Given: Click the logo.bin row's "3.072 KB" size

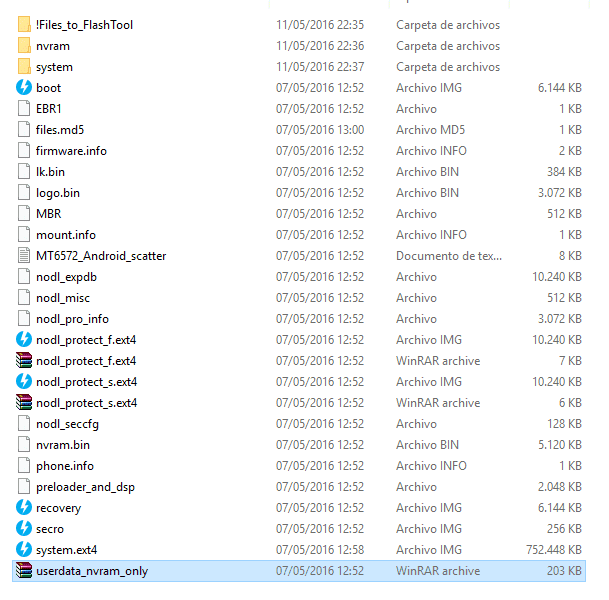Looking at the screenshot, I should [560, 193].
